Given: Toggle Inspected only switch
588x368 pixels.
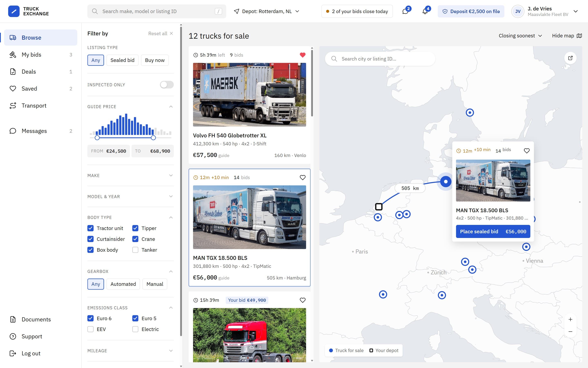Looking at the screenshot, I should pyautogui.click(x=167, y=85).
